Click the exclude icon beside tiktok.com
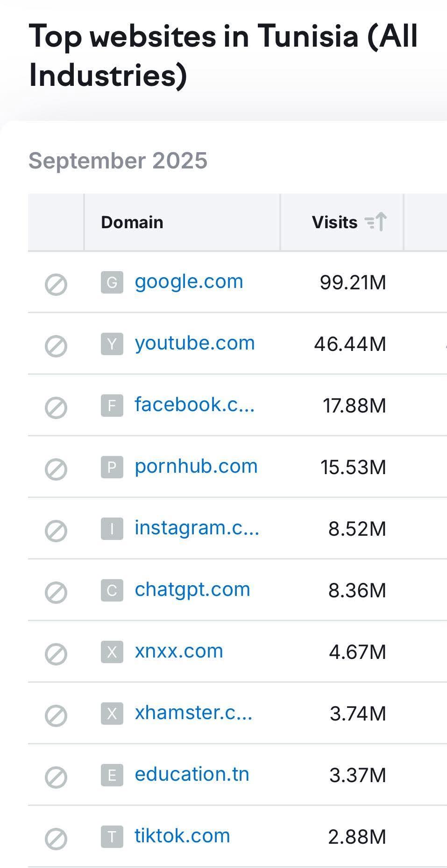This screenshot has width=447, height=868. pyautogui.click(x=56, y=839)
